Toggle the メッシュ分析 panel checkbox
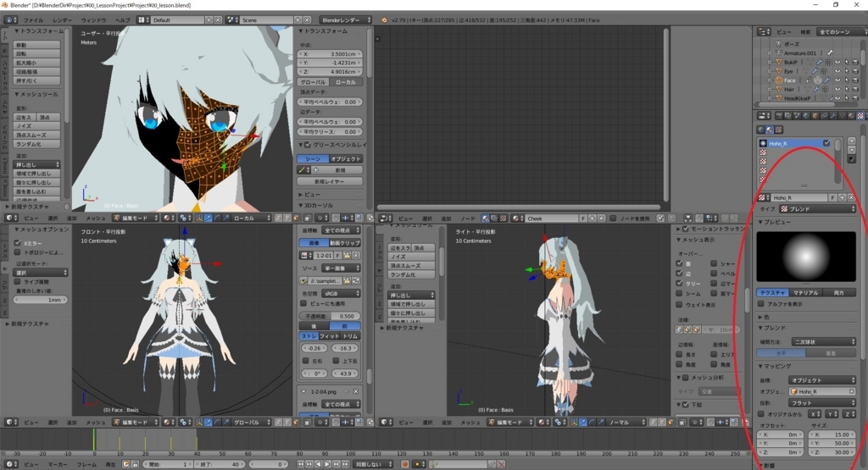This screenshot has width=868, height=470. pyautogui.click(x=685, y=378)
